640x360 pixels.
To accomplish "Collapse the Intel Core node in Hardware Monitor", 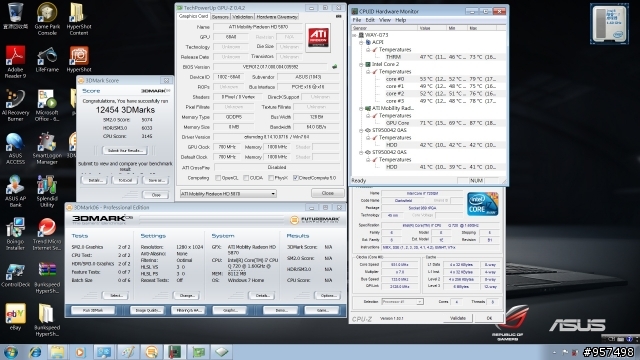I will click(361, 64).
